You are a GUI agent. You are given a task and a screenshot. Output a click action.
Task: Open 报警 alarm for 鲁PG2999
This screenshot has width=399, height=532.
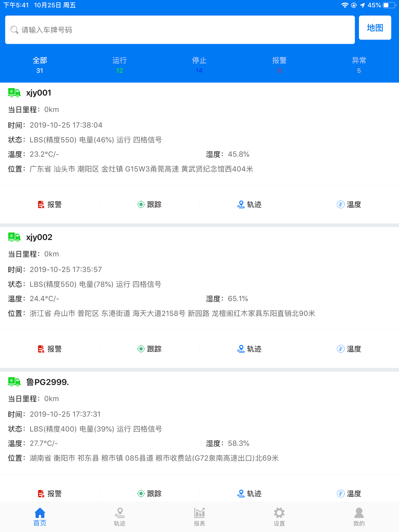coord(49,493)
